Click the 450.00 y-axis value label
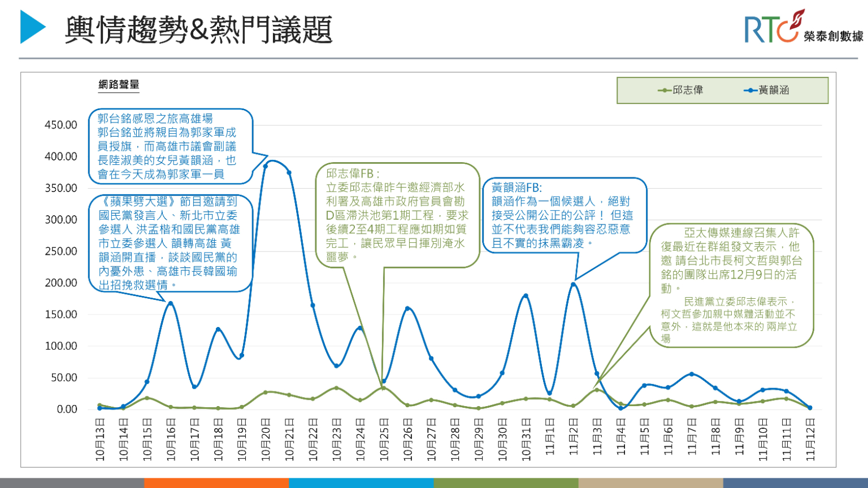This screenshot has height=488, width=868. coord(61,125)
